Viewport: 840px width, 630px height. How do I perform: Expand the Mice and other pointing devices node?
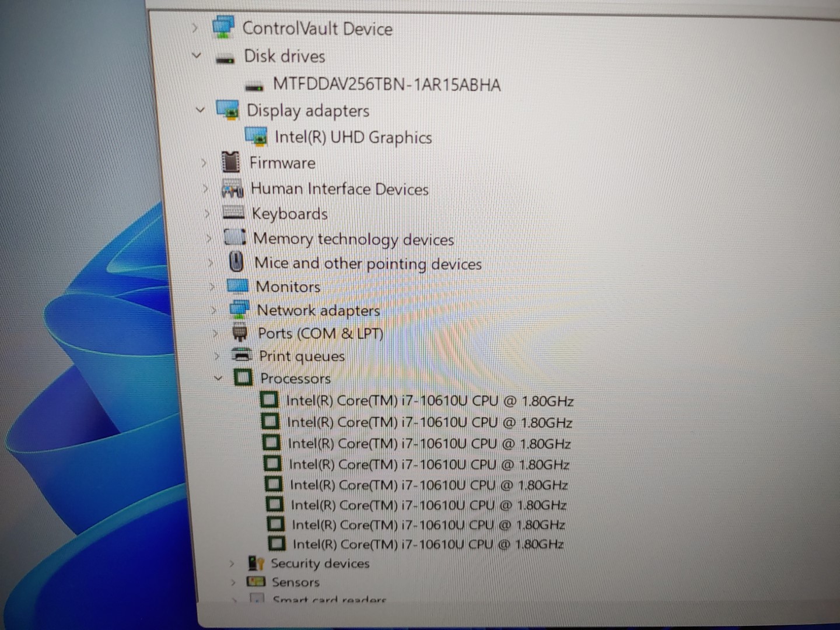(x=211, y=262)
